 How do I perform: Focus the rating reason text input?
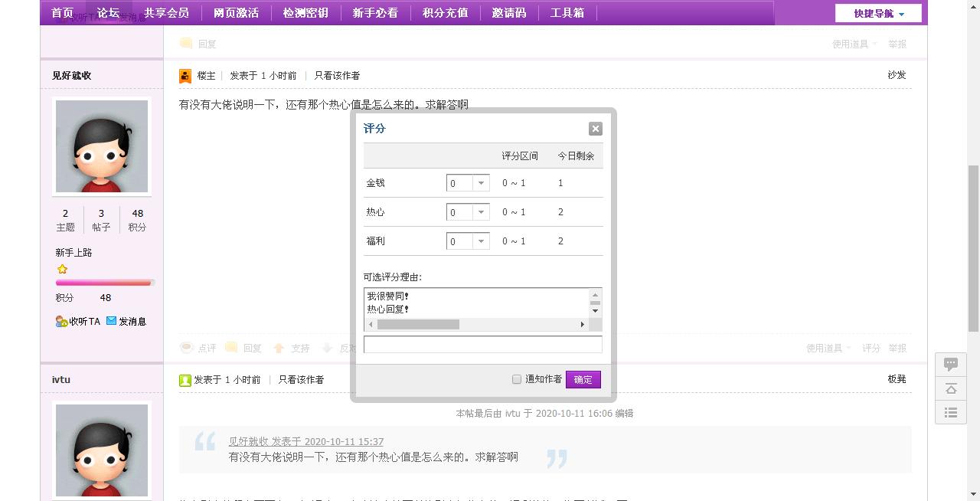click(483, 345)
